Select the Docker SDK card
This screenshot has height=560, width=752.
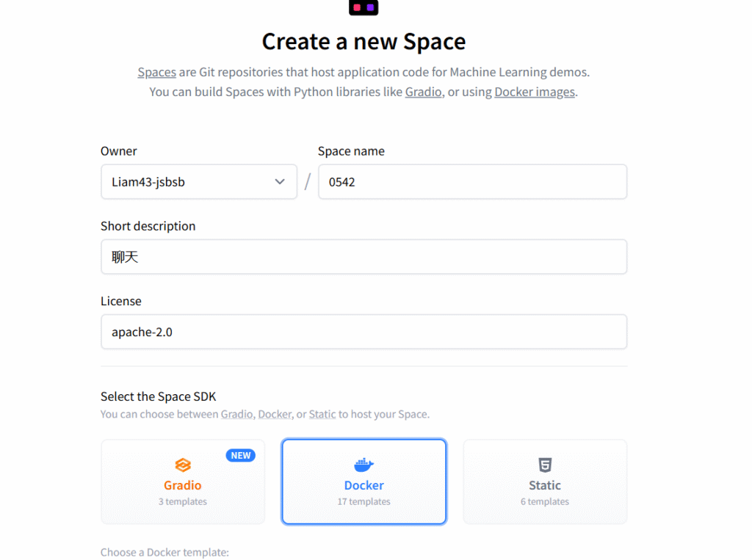point(364,481)
